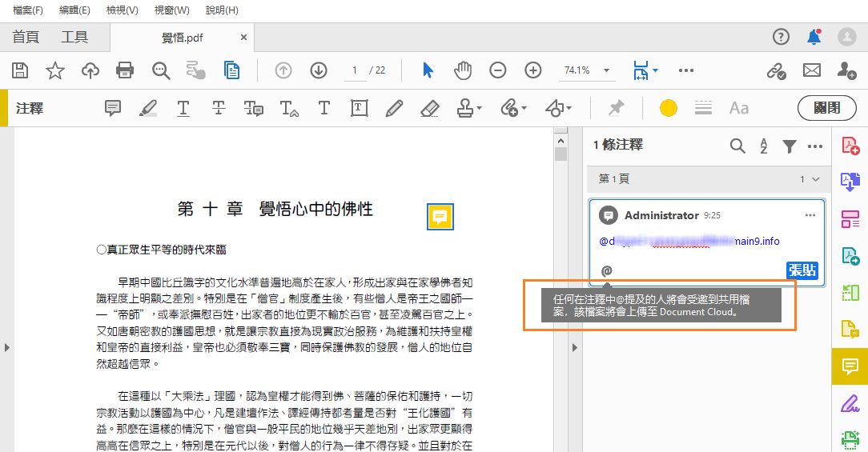Click the page number field

pyautogui.click(x=355, y=70)
